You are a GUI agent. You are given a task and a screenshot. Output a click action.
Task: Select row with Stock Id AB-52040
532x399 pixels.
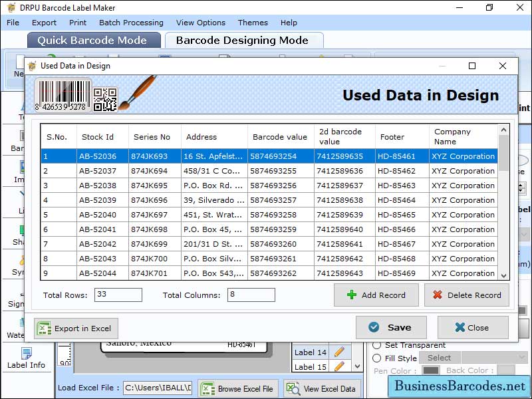[x=98, y=215]
